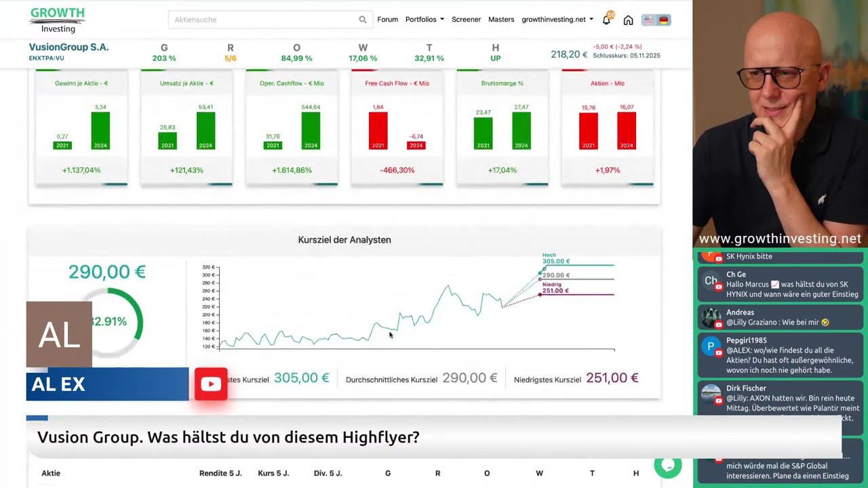Viewport: 868px width, 488px height.
Task: Go to the Masters section
Action: point(501,20)
